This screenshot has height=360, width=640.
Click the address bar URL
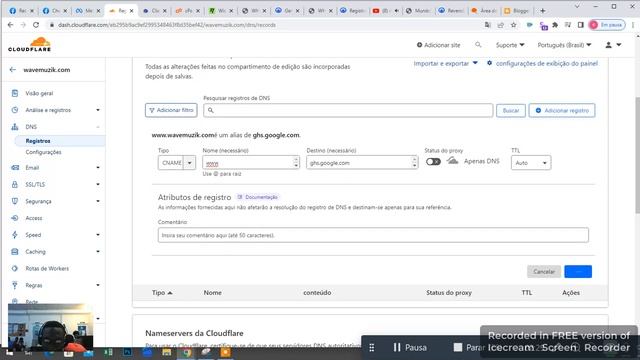[167, 25]
